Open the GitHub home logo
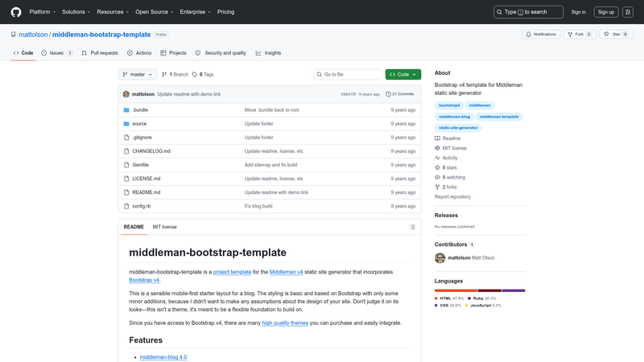 pos(16,12)
